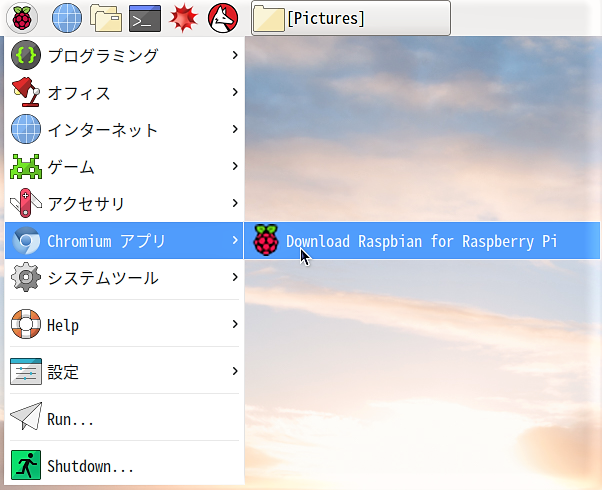
Task: Expand the システムツール submenu arrow
Action: click(x=235, y=277)
